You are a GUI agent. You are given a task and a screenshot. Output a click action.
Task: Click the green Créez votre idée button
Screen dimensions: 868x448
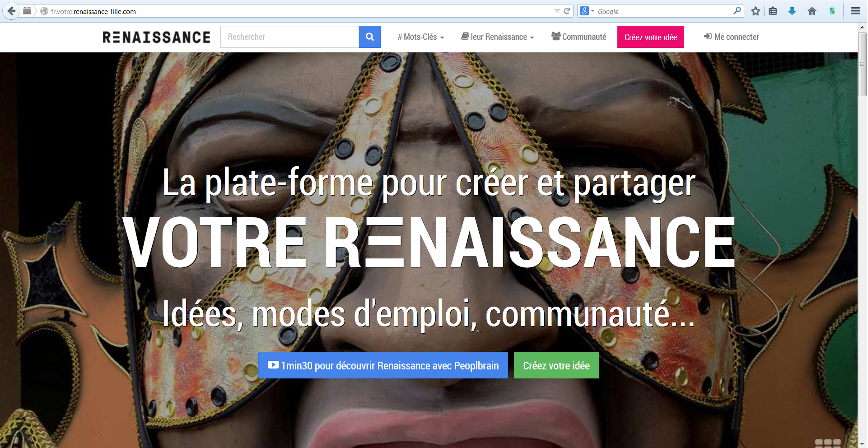pos(556,365)
